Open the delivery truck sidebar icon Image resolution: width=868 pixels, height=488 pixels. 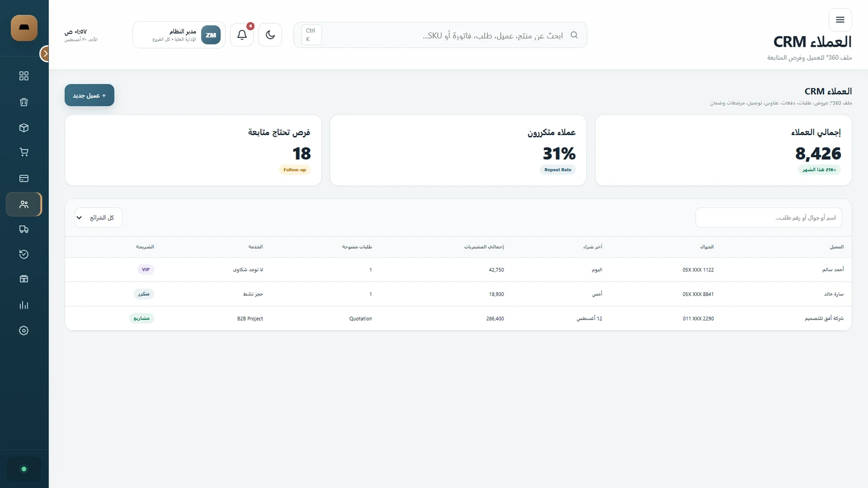click(x=24, y=229)
